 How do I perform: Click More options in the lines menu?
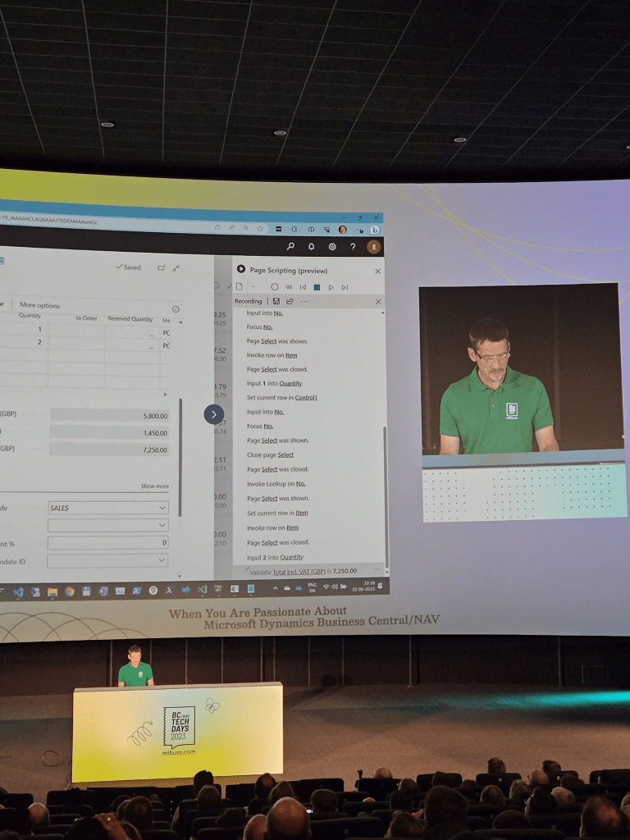(39, 305)
